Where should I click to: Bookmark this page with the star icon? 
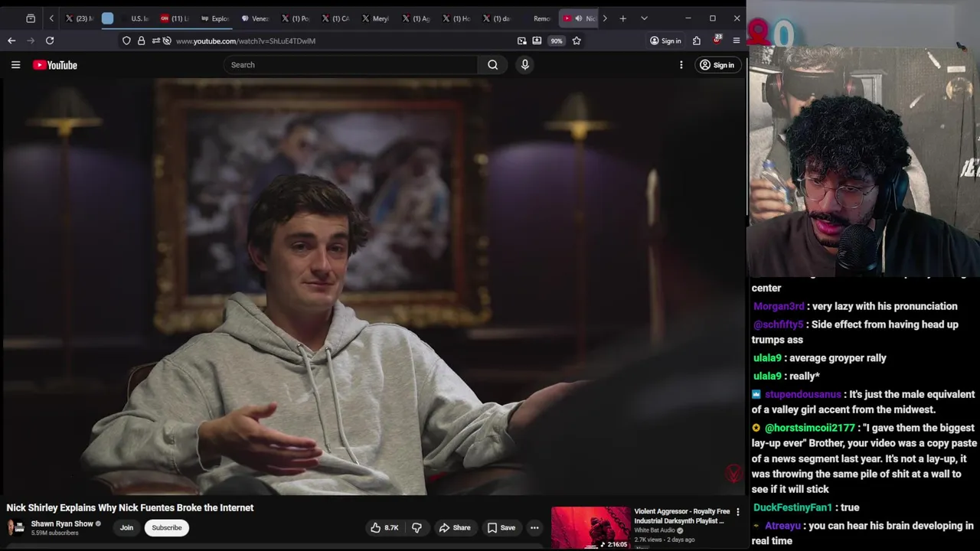tap(577, 41)
